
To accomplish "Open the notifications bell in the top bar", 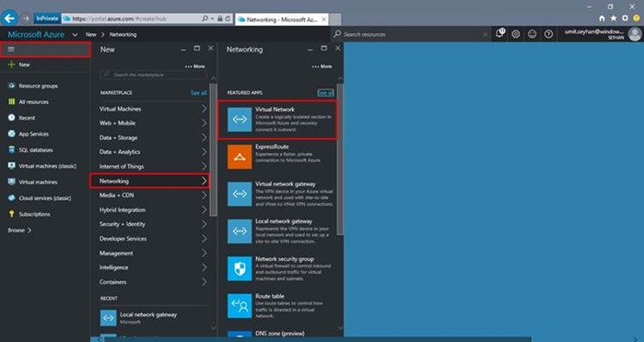I will point(500,34).
